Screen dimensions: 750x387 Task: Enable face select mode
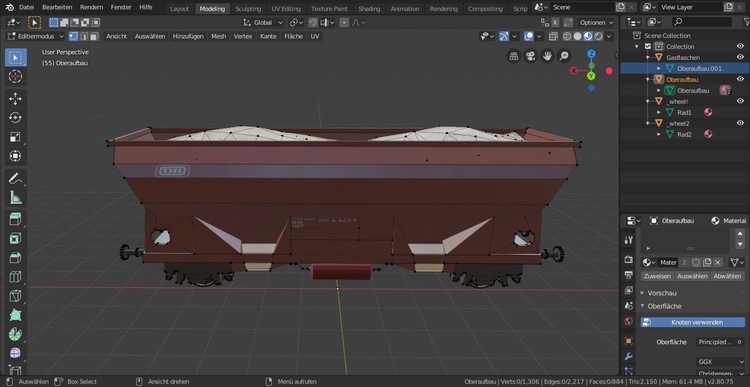94,36
